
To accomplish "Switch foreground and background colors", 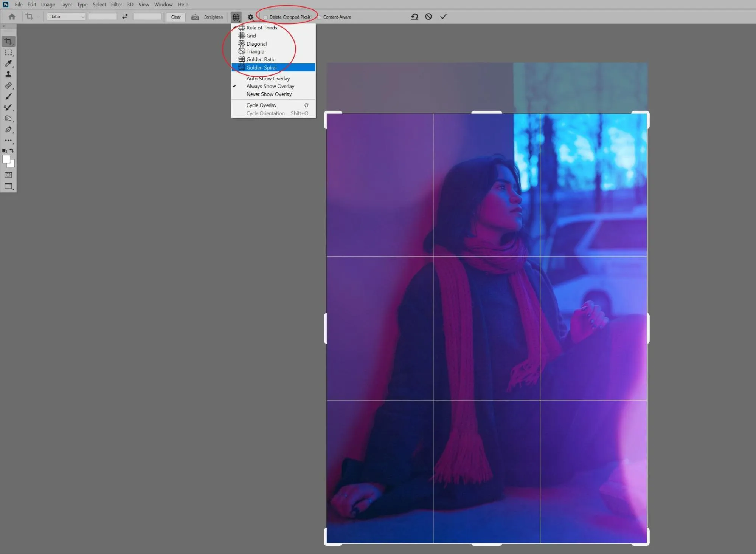I will pyautogui.click(x=12, y=151).
